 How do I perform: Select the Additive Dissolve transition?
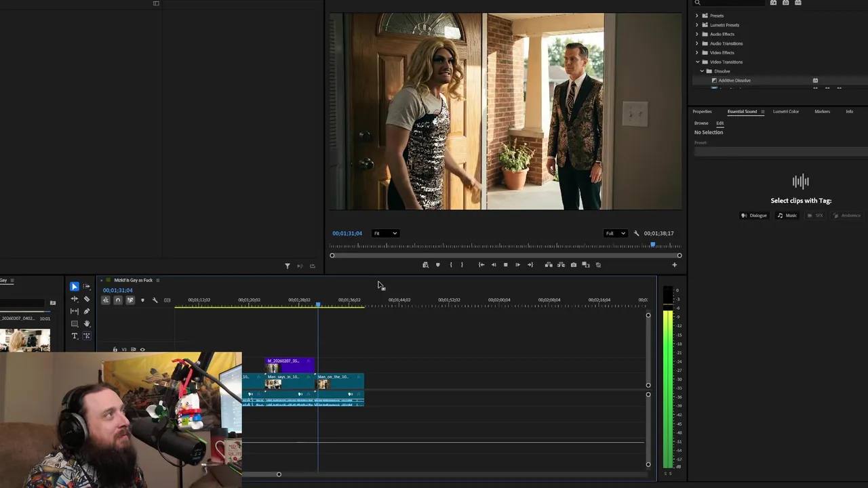click(x=734, y=81)
